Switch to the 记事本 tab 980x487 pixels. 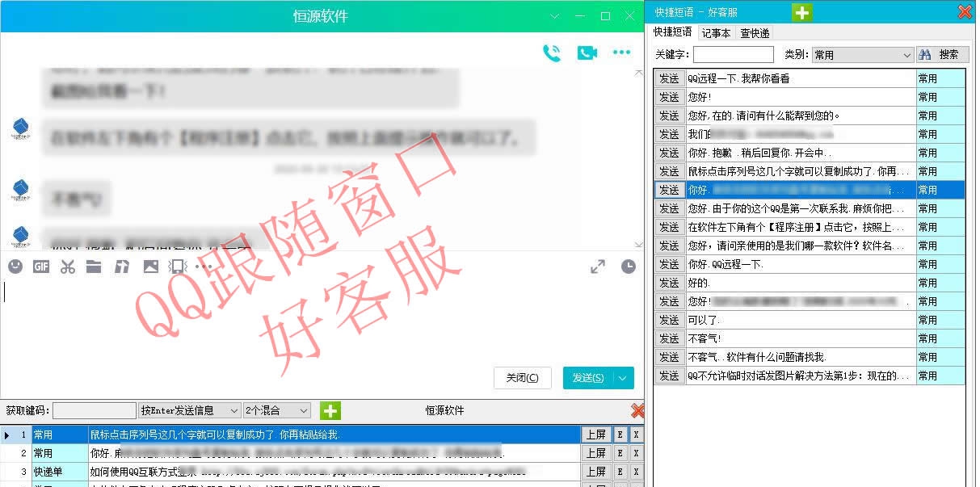click(x=717, y=33)
